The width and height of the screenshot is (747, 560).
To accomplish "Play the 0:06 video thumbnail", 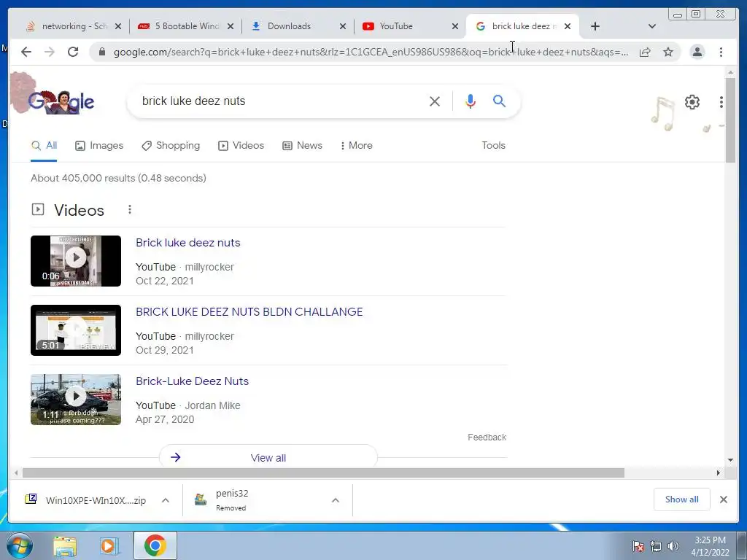I will (x=76, y=261).
